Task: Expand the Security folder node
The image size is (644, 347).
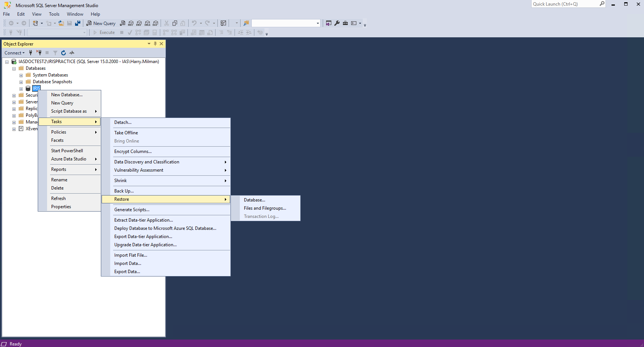Action: pos(14,96)
